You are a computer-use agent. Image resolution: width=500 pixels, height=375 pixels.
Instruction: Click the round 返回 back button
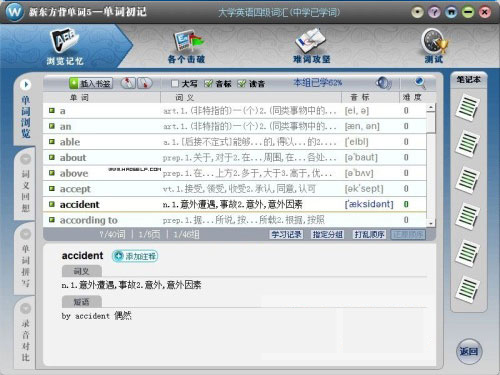(x=469, y=351)
